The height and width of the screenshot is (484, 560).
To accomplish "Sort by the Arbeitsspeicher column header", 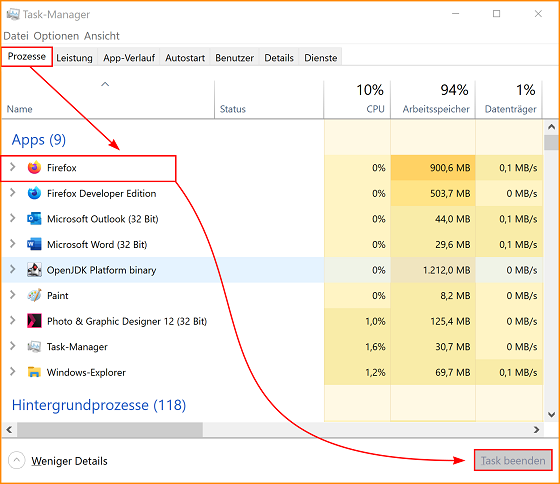I will [x=433, y=99].
